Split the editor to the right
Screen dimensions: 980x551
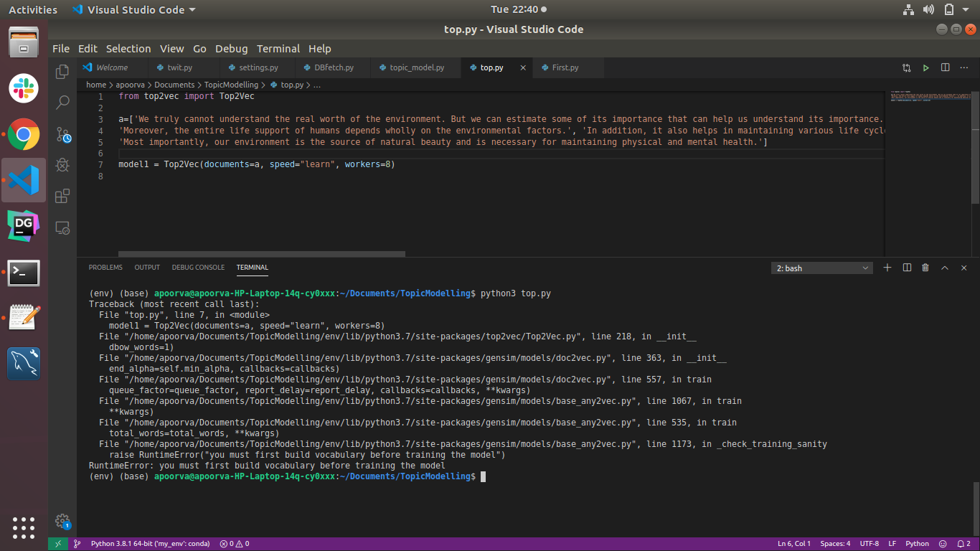[946, 67]
